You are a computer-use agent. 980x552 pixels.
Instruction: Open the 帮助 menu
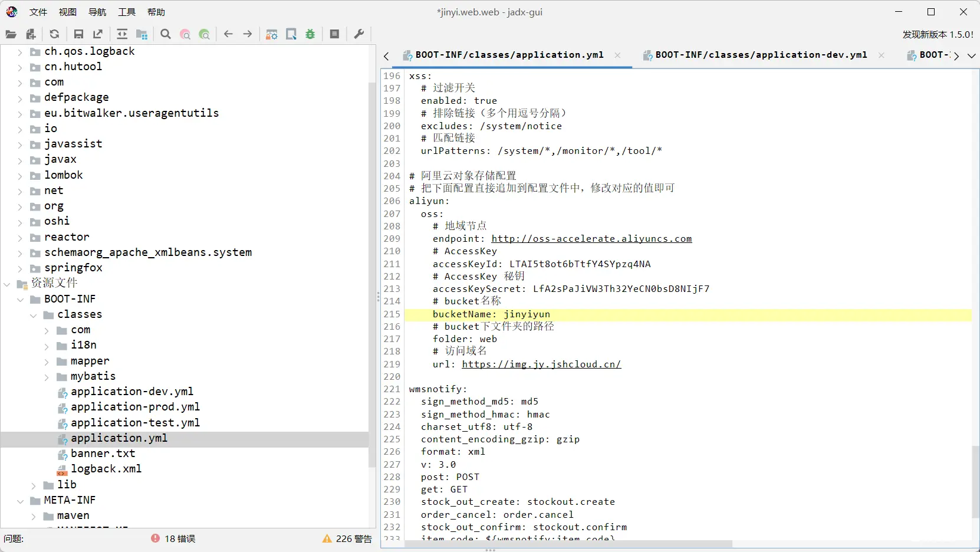click(x=156, y=12)
